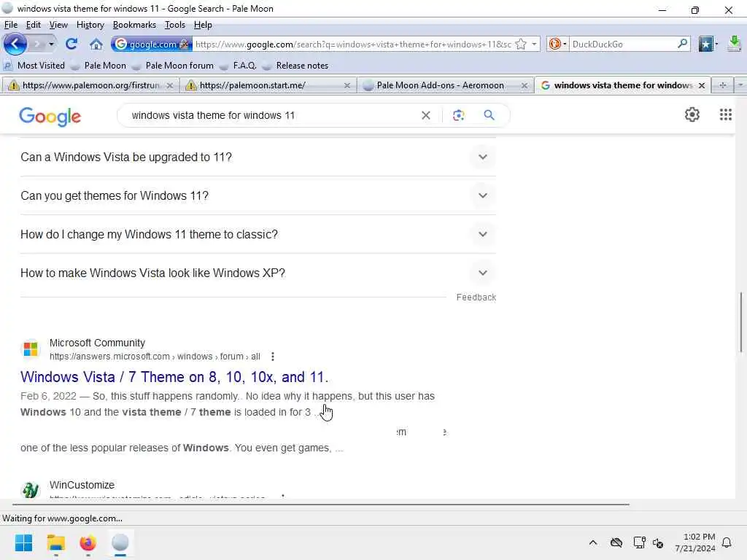Click the URL address bar
747x560 pixels.
[353, 44]
